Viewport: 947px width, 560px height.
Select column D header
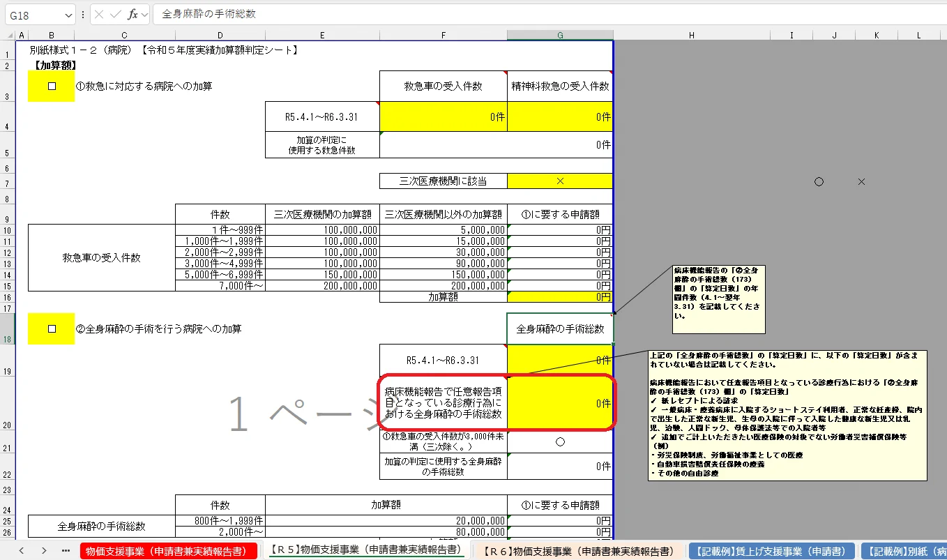coord(220,36)
